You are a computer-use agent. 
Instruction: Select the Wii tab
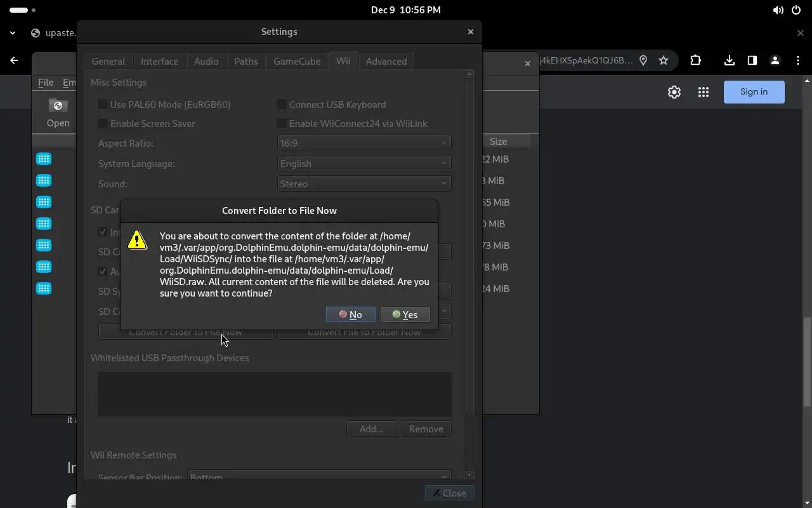(x=343, y=60)
